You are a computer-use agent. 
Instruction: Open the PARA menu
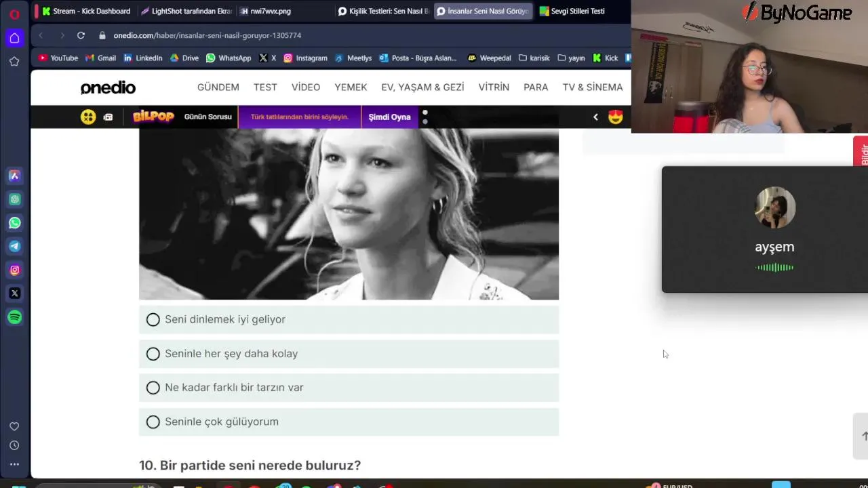coord(536,87)
